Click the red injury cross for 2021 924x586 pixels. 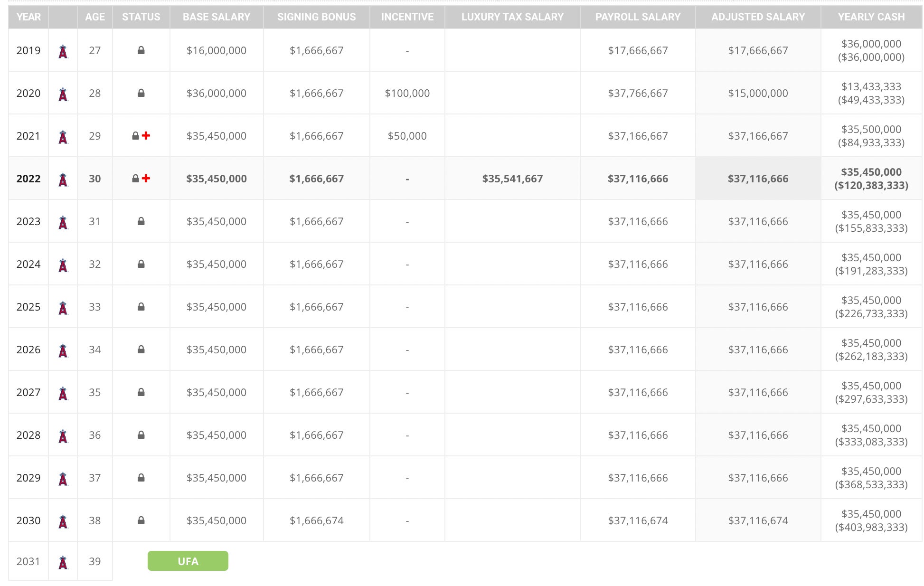[x=146, y=136]
